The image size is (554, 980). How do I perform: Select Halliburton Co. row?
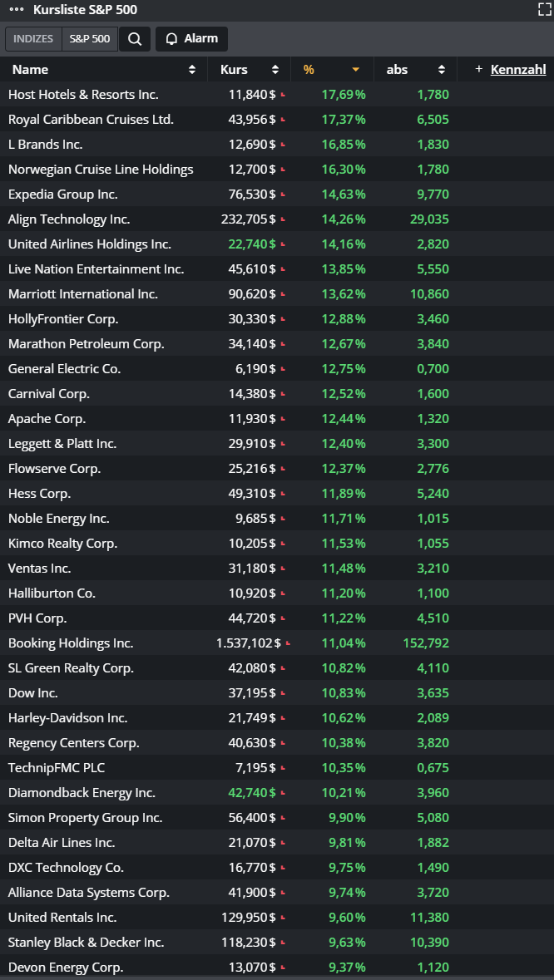(277, 593)
